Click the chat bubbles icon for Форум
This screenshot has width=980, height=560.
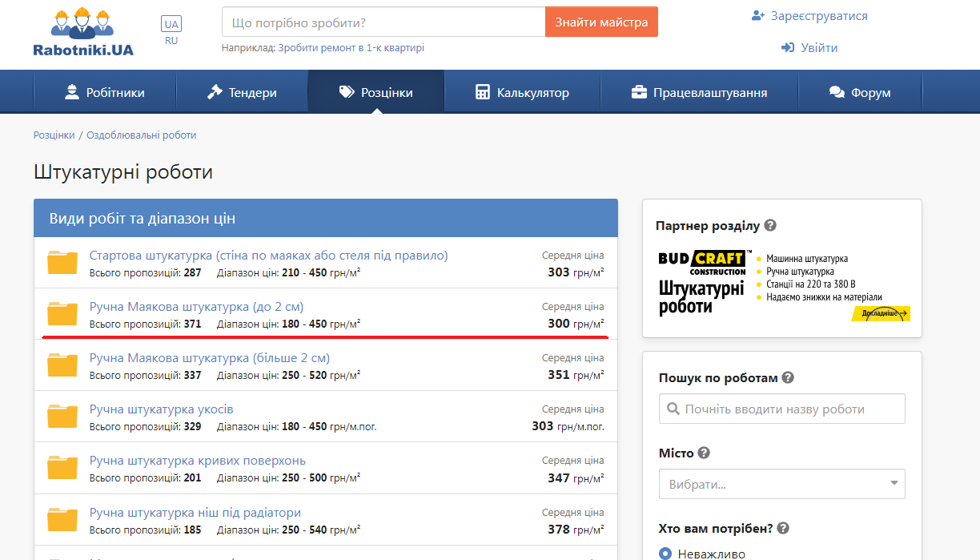pyautogui.click(x=837, y=92)
